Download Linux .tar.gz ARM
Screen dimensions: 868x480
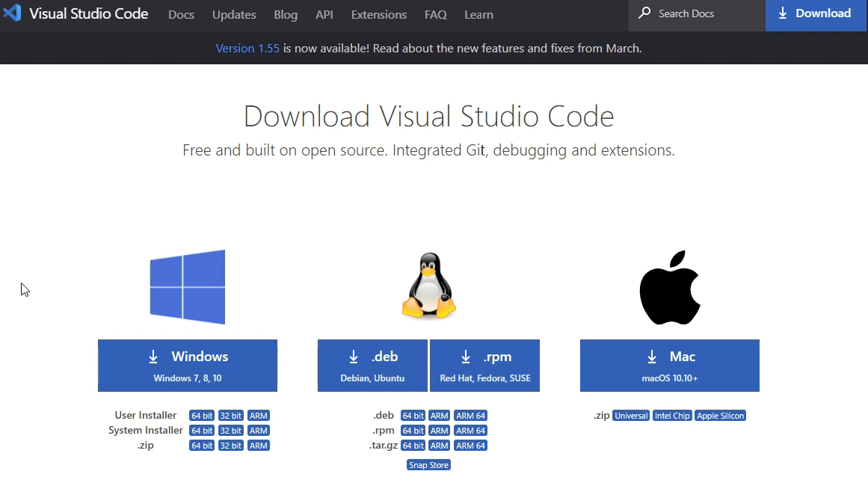(x=440, y=445)
